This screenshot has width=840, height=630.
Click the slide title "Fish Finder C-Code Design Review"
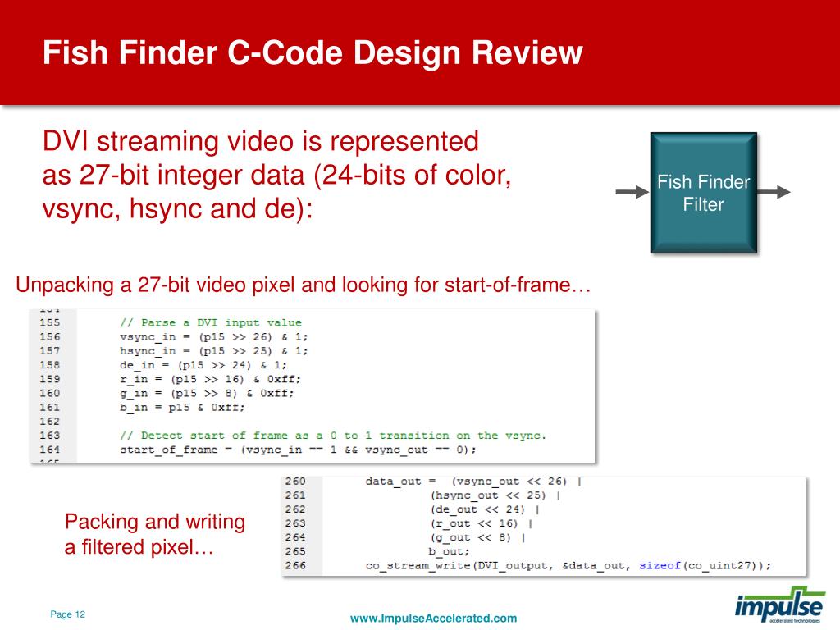coord(313,52)
